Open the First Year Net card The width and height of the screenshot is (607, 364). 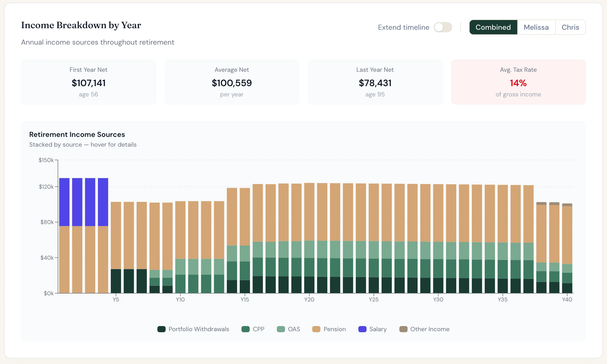click(88, 82)
